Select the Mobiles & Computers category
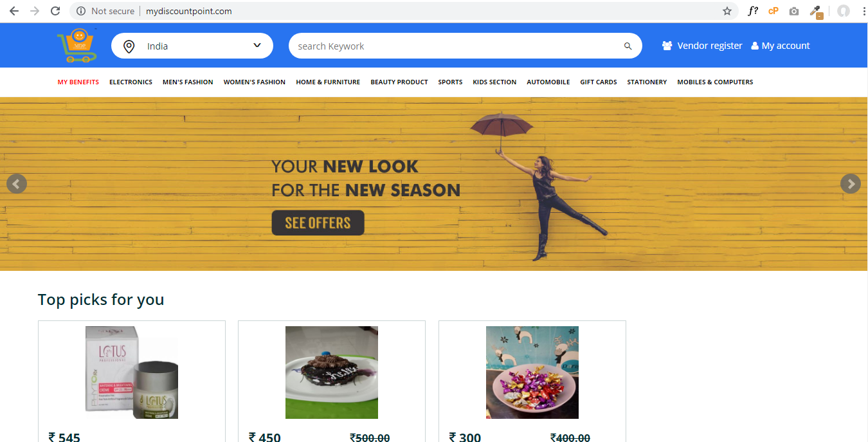The height and width of the screenshot is (442, 868). 715,82
